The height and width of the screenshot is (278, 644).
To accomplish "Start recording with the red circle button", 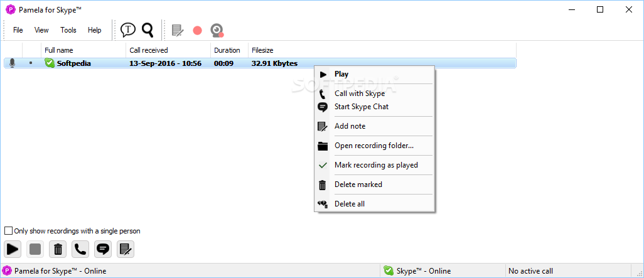I will point(198,30).
